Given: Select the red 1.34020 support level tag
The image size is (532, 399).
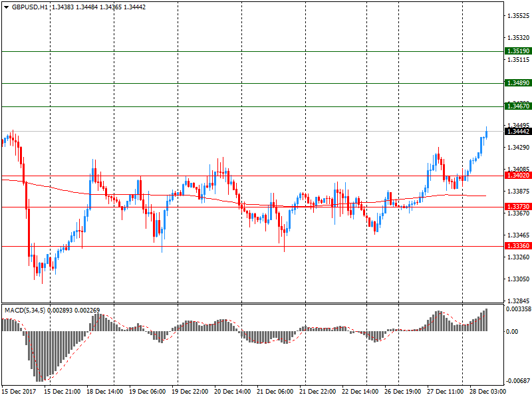Looking at the screenshot, I should pyautogui.click(x=517, y=176).
